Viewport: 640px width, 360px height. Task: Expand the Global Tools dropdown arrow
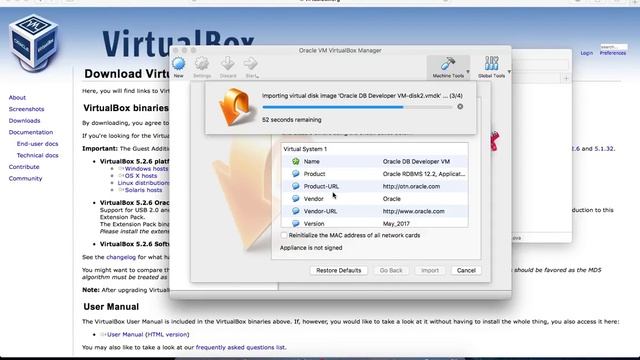click(509, 72)
